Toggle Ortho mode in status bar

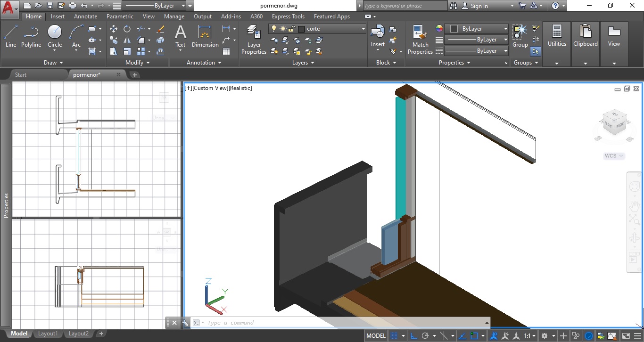click(413, 336)
